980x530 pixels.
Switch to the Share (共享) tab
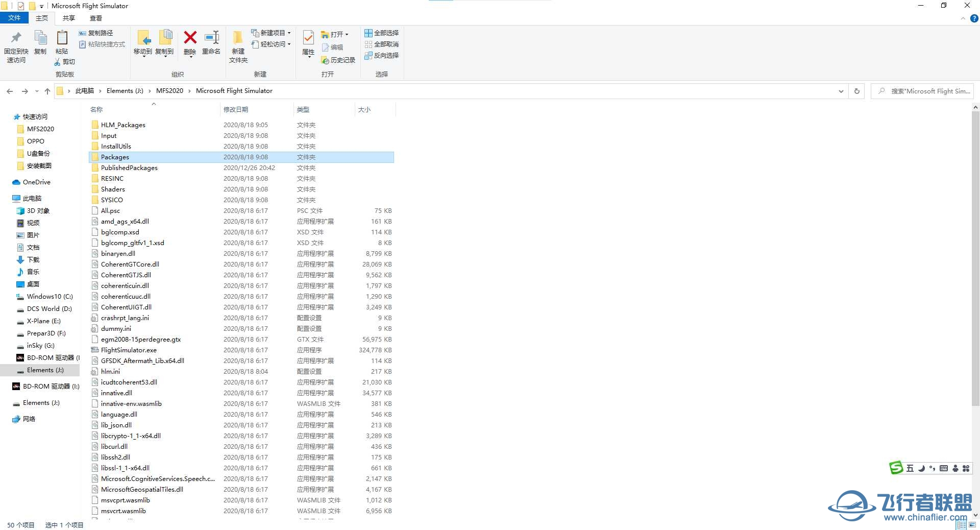coord(68,18)
